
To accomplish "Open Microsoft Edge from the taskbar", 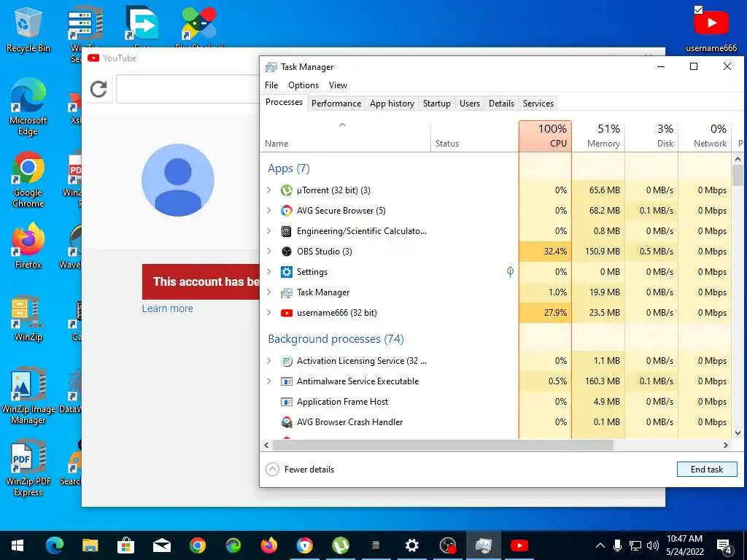I will (x=54, y=545).
